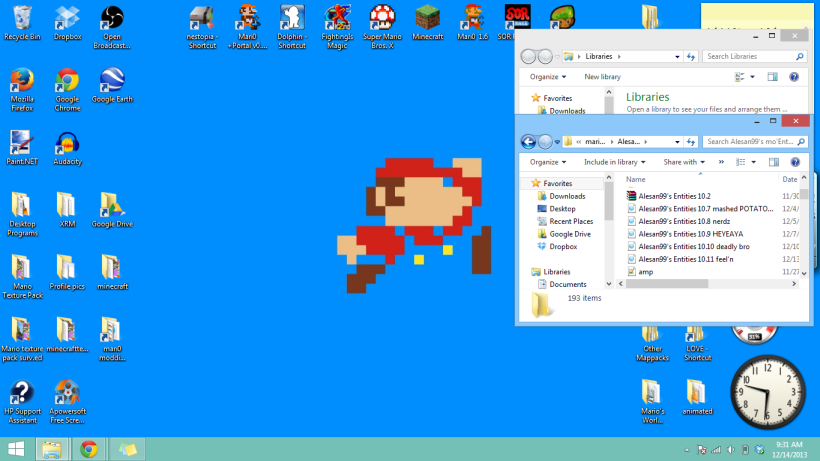Open Sticky Notes from the taskbar
The image size is (820, 461).
tap(127, 449)
